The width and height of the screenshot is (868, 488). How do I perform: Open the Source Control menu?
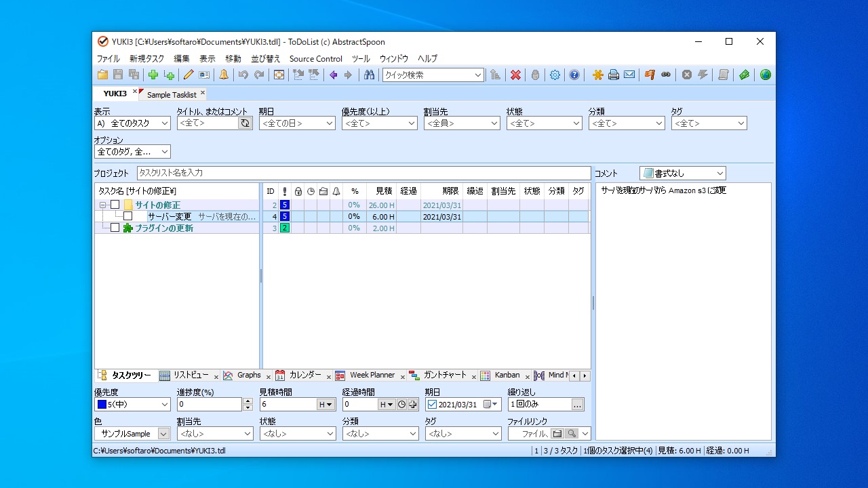[316, 59]
